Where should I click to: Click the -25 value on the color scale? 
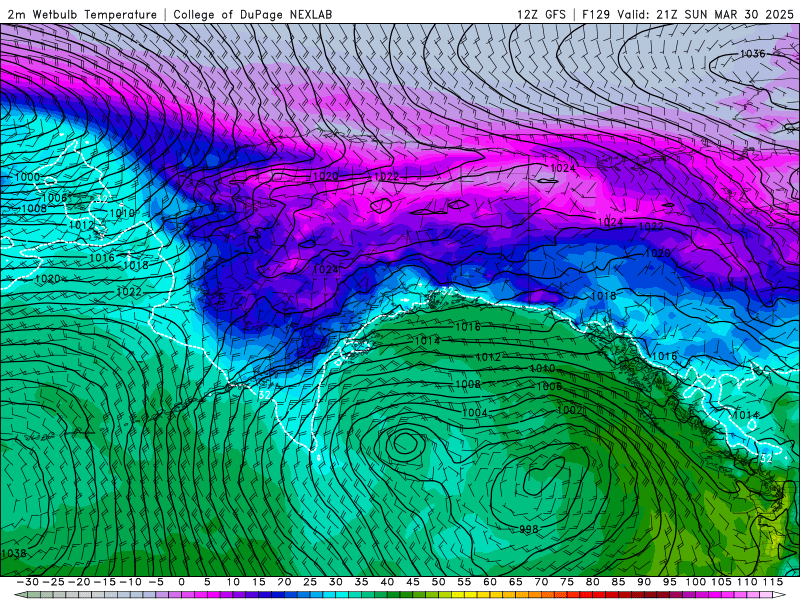53,582
